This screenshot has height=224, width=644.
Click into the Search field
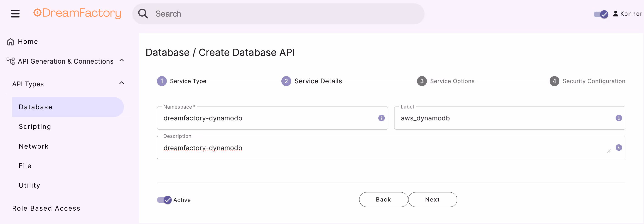pyautogui.click(x=278, y=14)
